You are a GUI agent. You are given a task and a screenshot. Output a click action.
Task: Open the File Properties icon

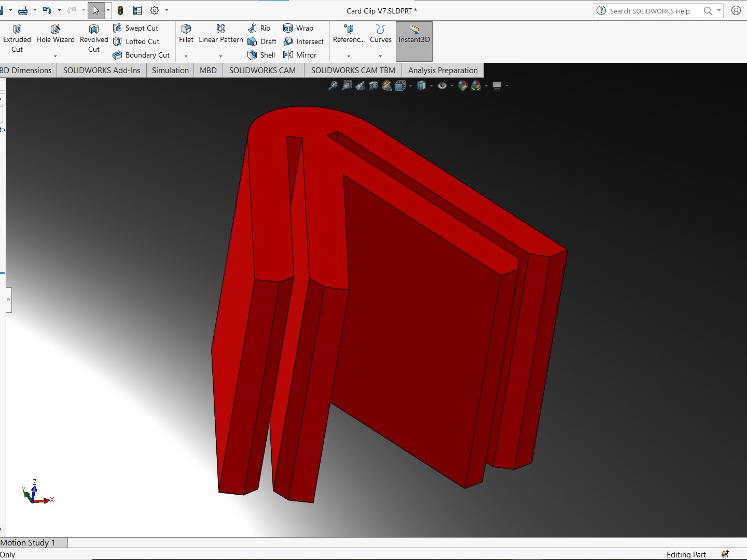click(137, 10)
